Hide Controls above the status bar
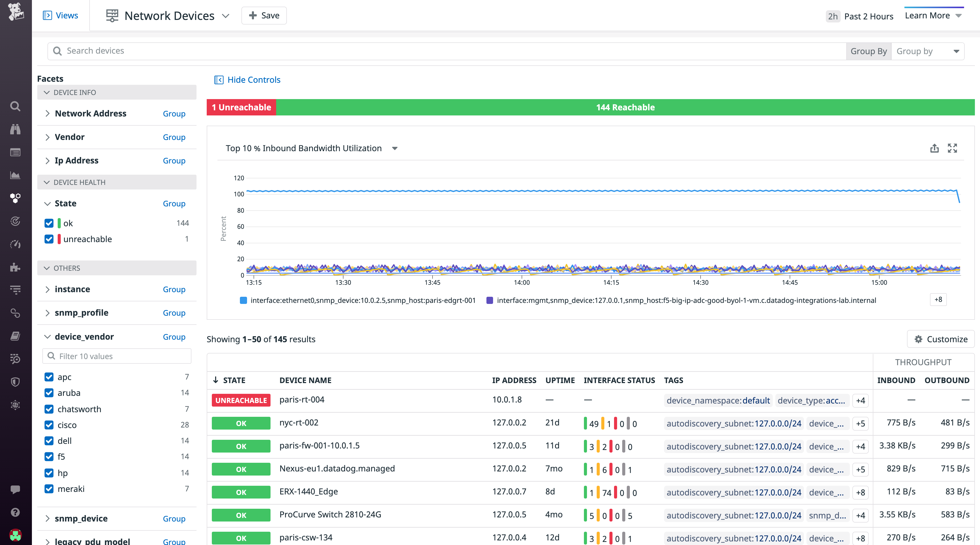Screen dimensions: 980x545 pos(247,79)
